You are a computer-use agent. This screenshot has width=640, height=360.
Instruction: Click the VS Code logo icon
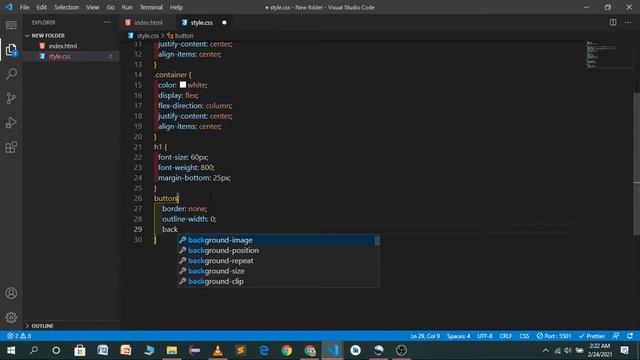[9, 7]
